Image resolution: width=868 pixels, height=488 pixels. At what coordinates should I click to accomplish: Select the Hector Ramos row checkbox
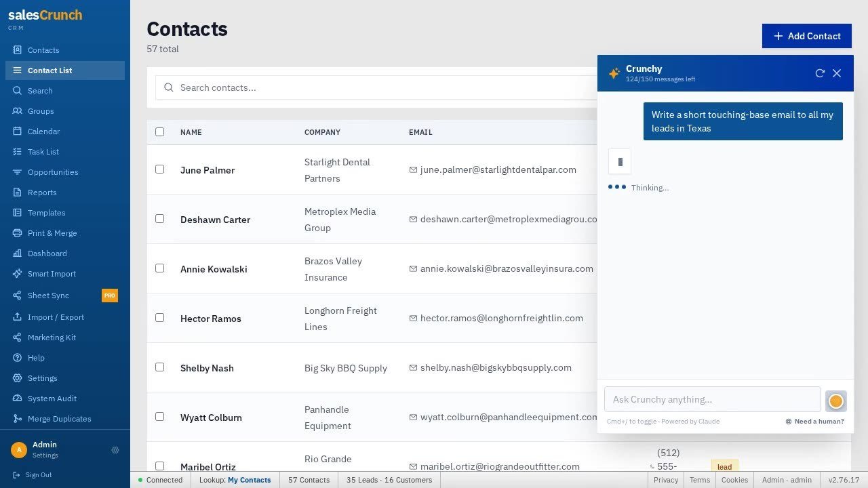(x=159, y=318)
